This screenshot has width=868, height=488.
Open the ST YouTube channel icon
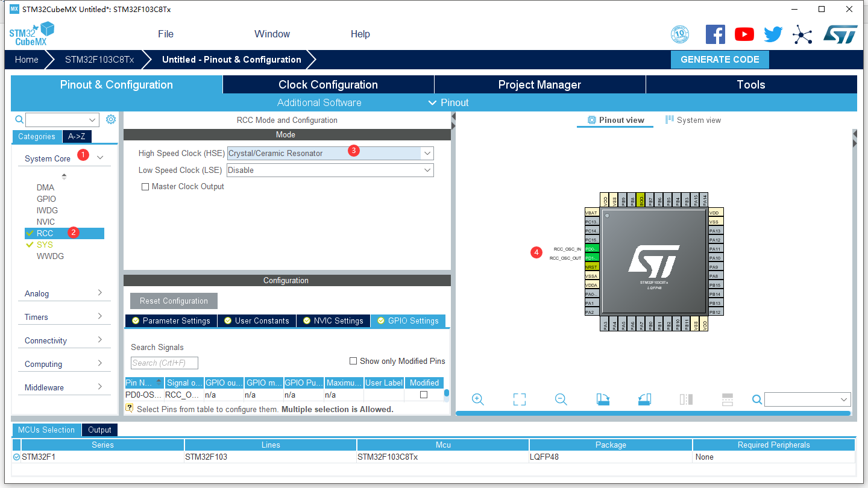point(744,34)
